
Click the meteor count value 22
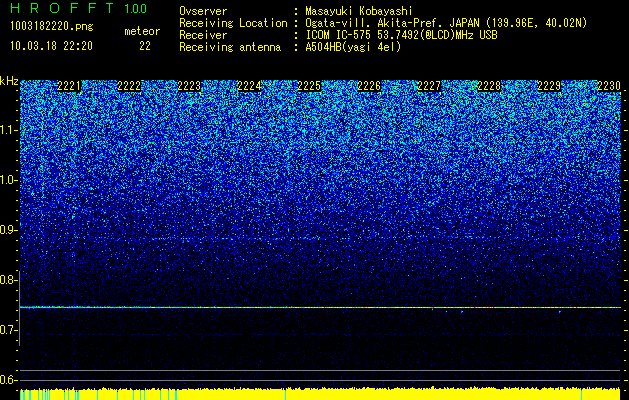145,46
